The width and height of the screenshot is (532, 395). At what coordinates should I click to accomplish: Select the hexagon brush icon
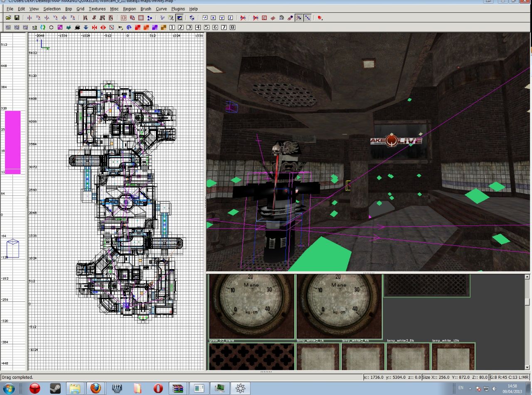click(x=51, y=27)
